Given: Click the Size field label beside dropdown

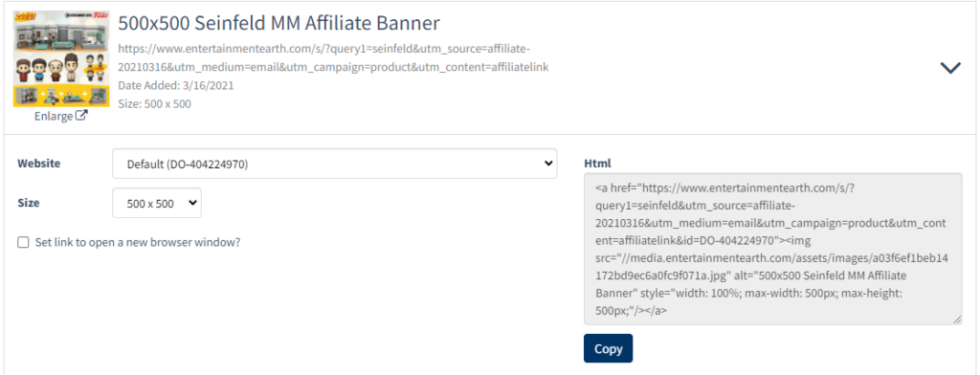Looking at the screenshot, I should [28, 203].
